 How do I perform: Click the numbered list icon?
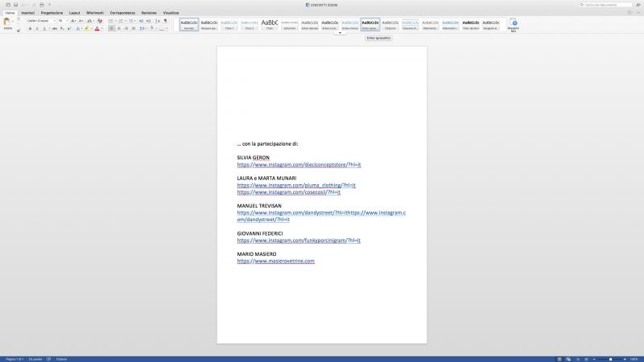122,21
